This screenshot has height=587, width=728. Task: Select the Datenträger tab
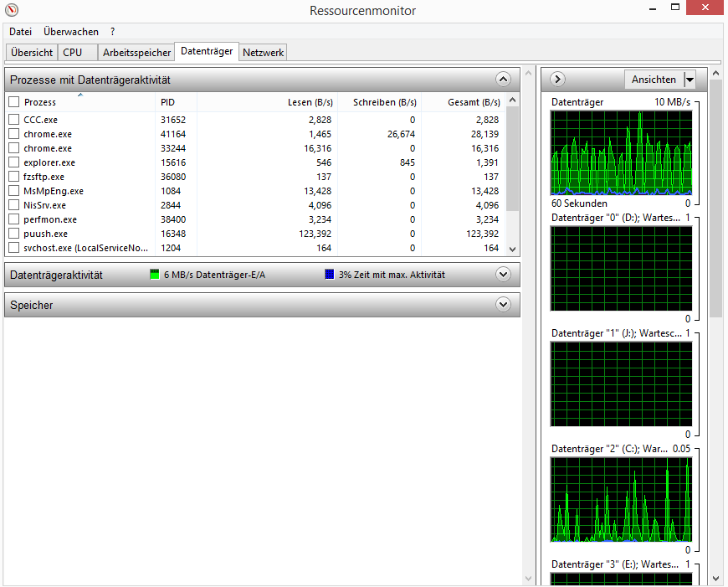(x=207, y=51)
